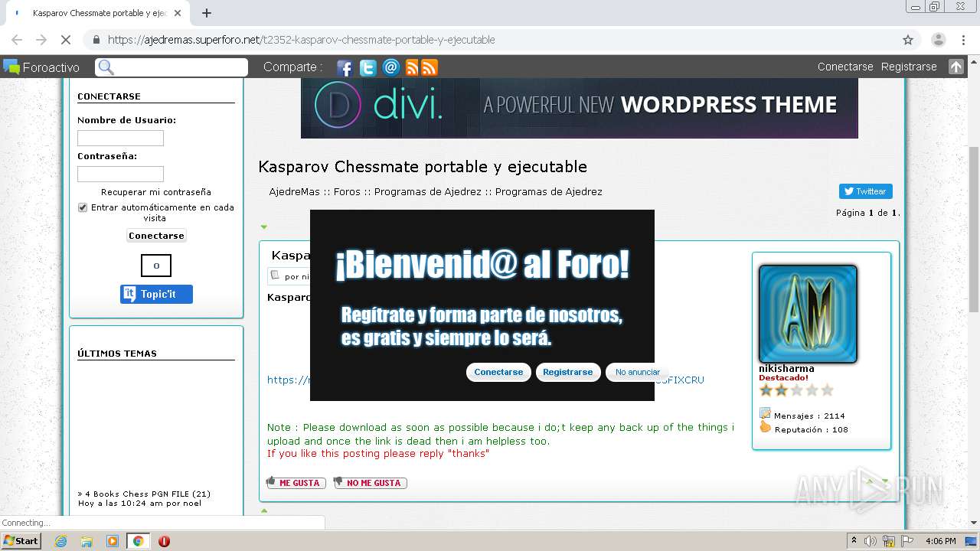Click green up arrow below the post
The height and width of the screenshot is (551, 980).
pyautogui.click(x=264, y=510)
